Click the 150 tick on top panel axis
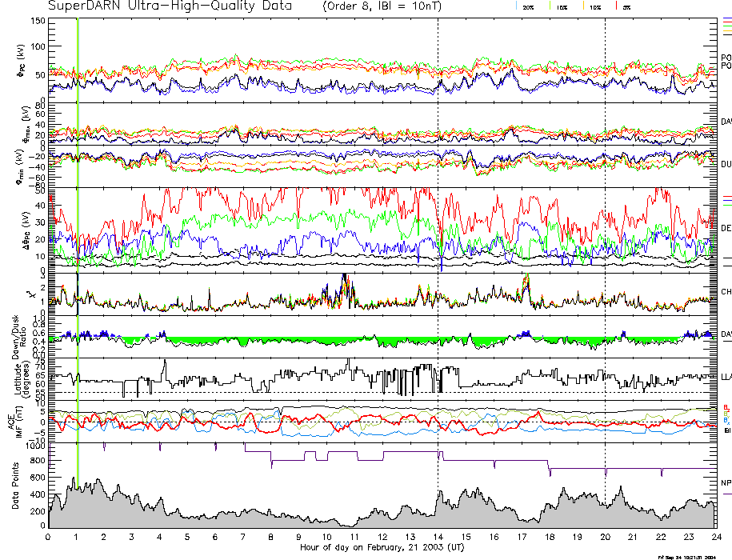 (37, 21)
